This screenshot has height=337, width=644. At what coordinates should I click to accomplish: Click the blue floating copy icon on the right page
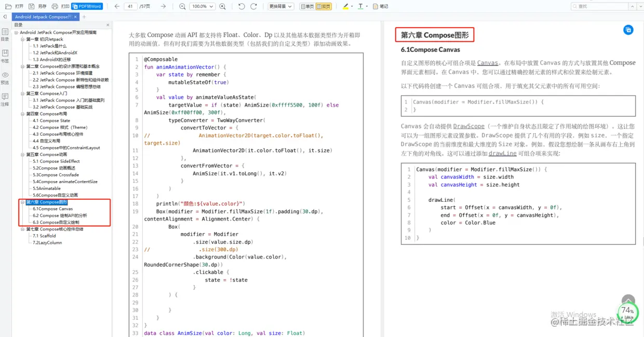coord(628,30)
